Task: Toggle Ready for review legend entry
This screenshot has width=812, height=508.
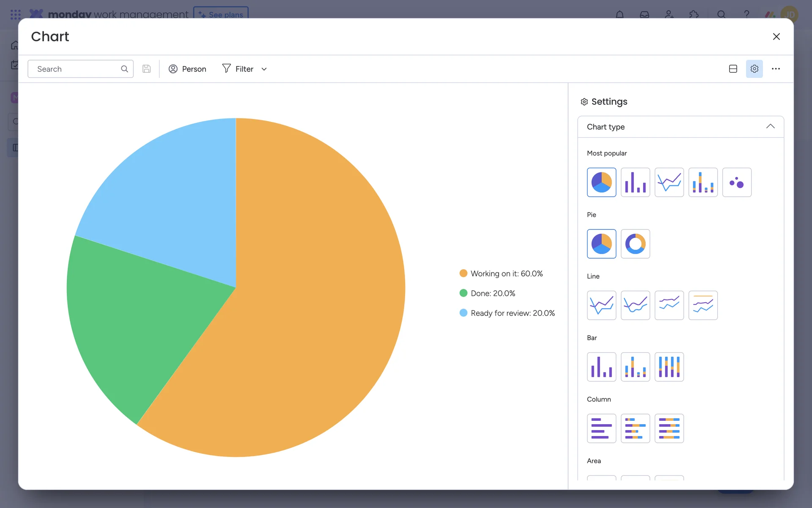Action: 512,313
